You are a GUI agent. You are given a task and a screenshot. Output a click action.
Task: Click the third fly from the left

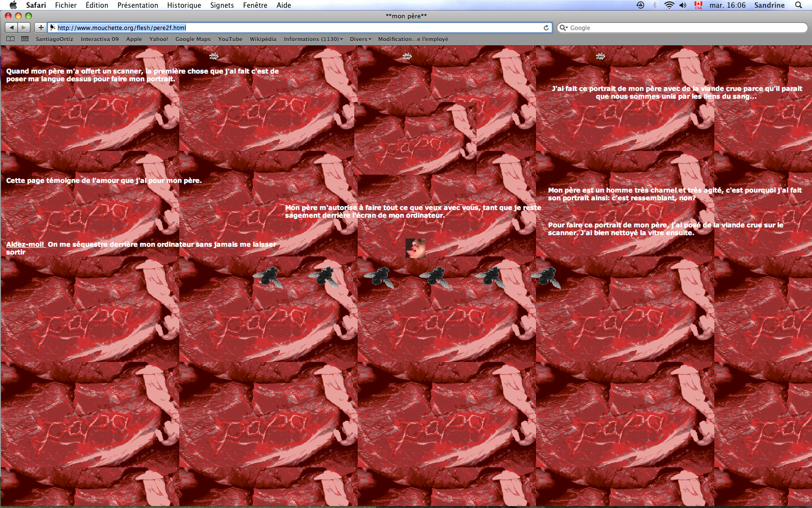(x=379, y=277)
